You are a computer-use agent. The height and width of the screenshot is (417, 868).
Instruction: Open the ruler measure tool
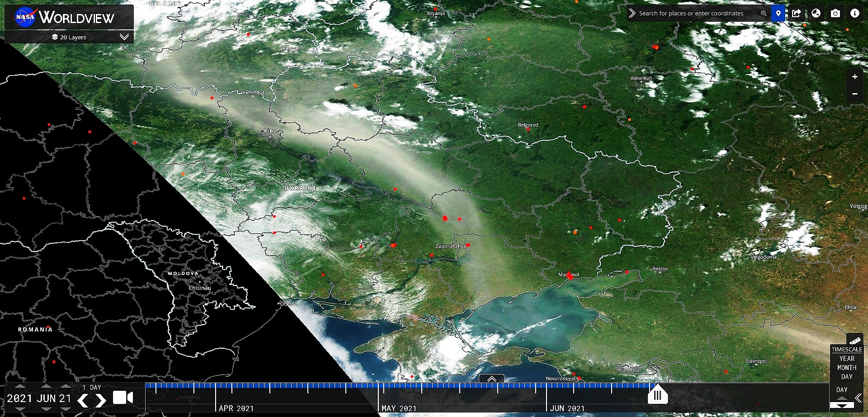point(854,340)
